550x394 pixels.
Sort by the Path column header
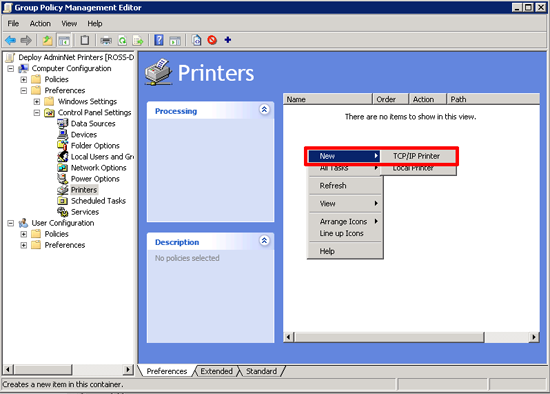[493, 99]
